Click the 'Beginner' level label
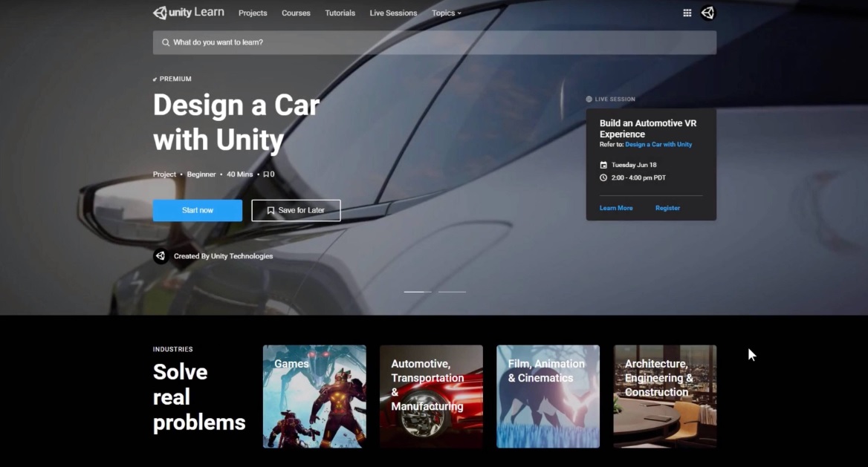Viewport: 868px width, 467px height. point(201,174)
